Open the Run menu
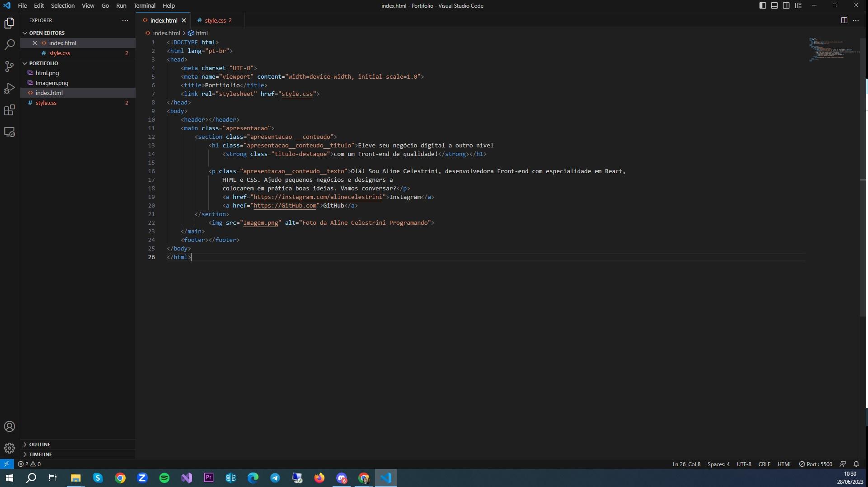The height and width of the screenshot is (487, 868). pyautogui.click(x=121, y=5)
